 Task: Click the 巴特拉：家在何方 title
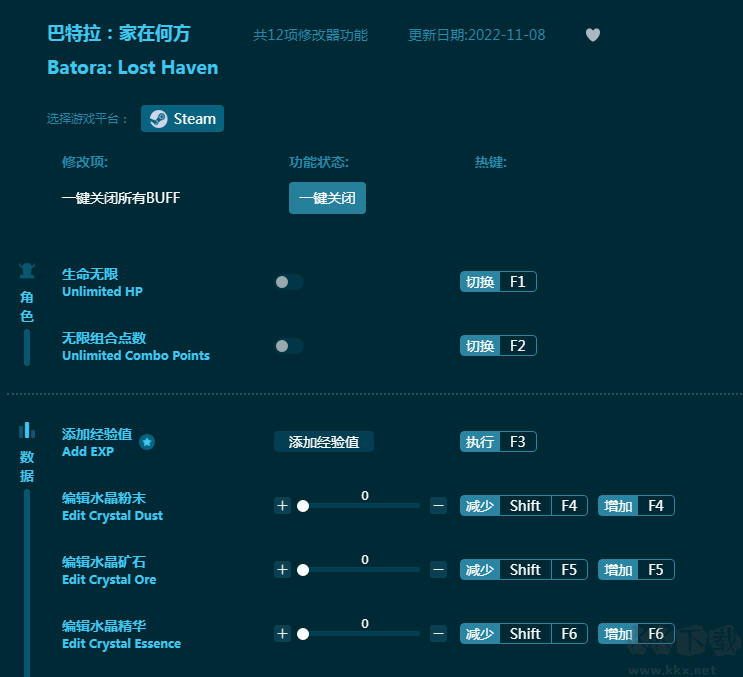coord(119,34)
